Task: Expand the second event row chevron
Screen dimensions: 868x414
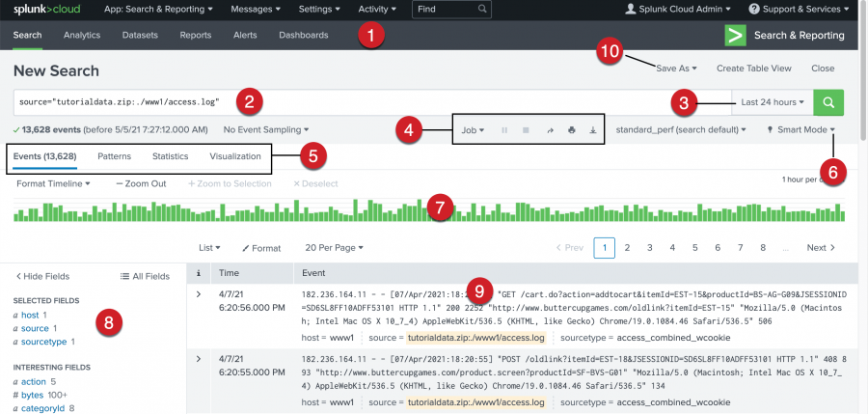Action: (199, 359)
